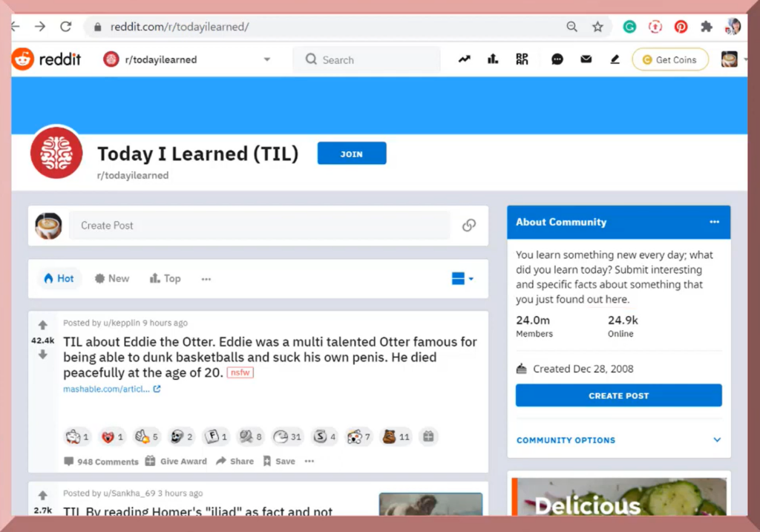Open the Homer's Iliad post thumbnail

(x=430, y=504)
